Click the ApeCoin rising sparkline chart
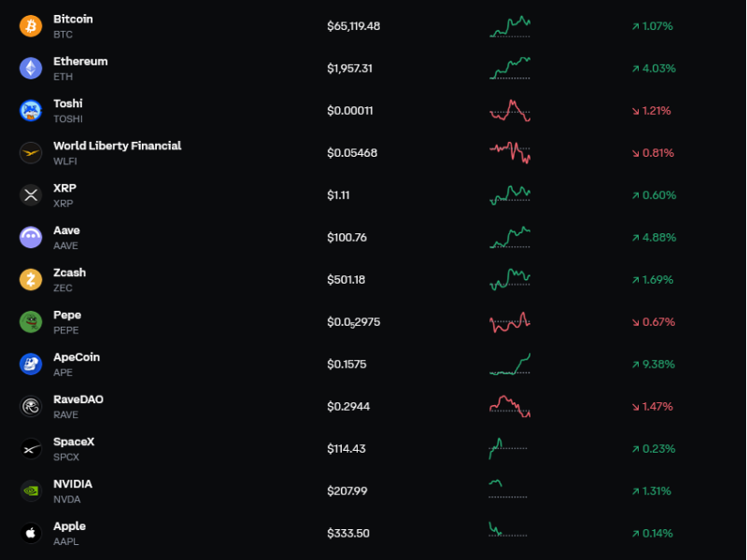 [x=510, y=364]
